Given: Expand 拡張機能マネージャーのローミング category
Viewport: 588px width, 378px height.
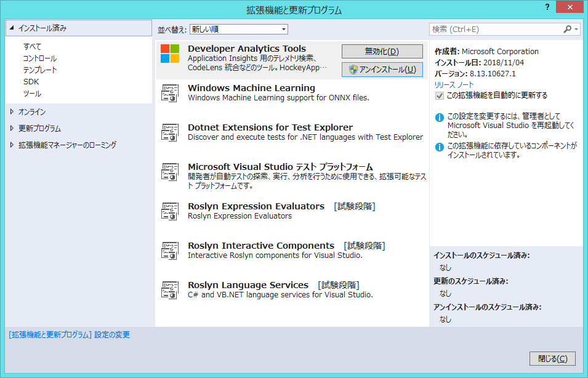Looking at the screenshot, I should pos(12,145).
